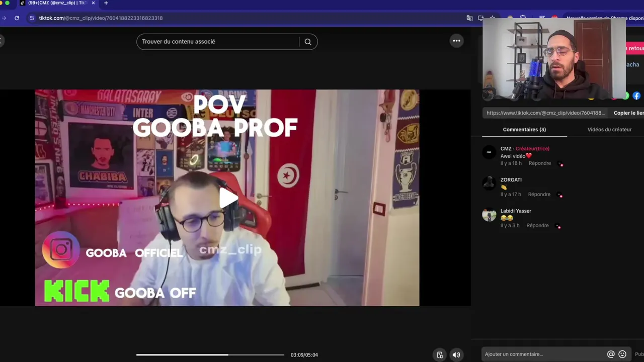
Task: Click the Copier le lien button
Action: (x=628, y=113)
